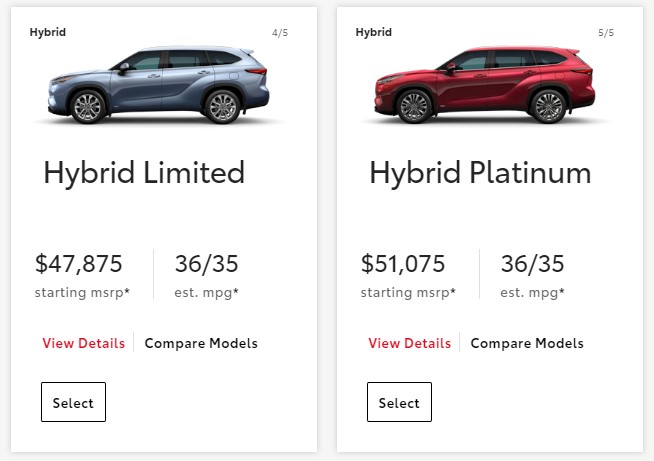The height and width of the screenshot is (461, 654).
Task: Compare Models under Hybrid Limited
Action: (x=201, y=343)
